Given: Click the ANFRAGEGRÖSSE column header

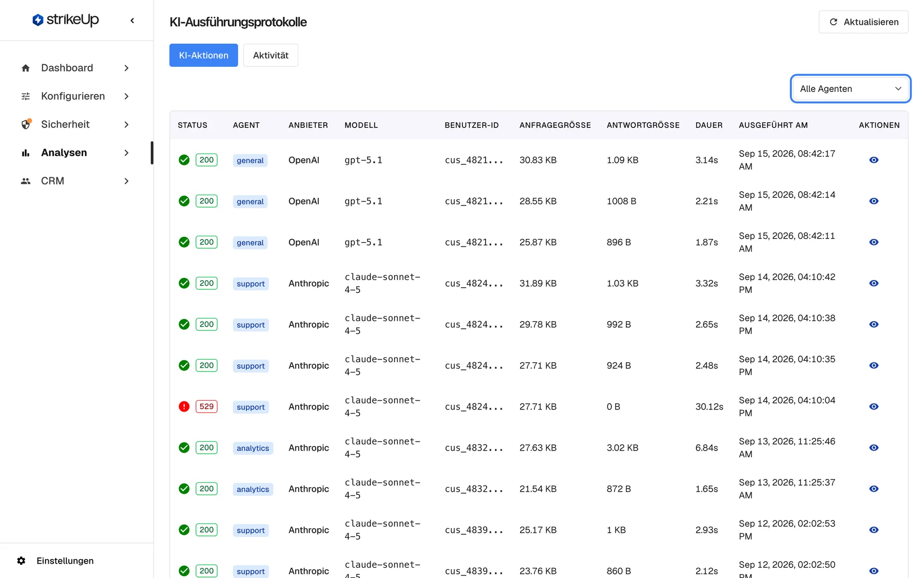Looking at the screenshot, I should coord(555,125).
